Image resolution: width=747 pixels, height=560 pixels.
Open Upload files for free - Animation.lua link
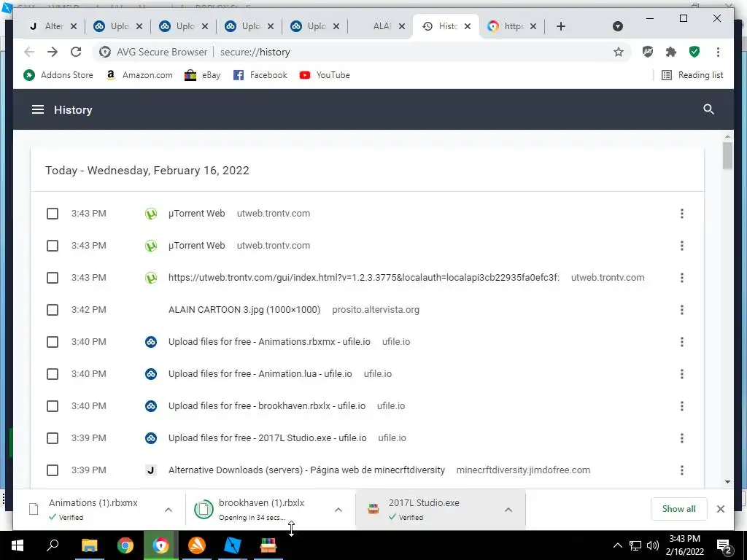click(260, 374)
